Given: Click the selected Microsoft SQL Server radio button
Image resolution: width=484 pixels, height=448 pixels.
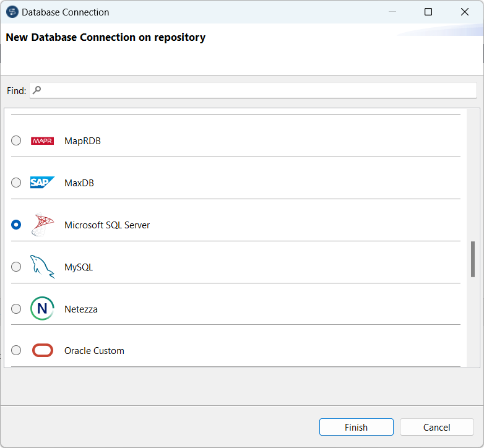Looking at the screenshot, I should pyautogui.click(x=16, y=225).
